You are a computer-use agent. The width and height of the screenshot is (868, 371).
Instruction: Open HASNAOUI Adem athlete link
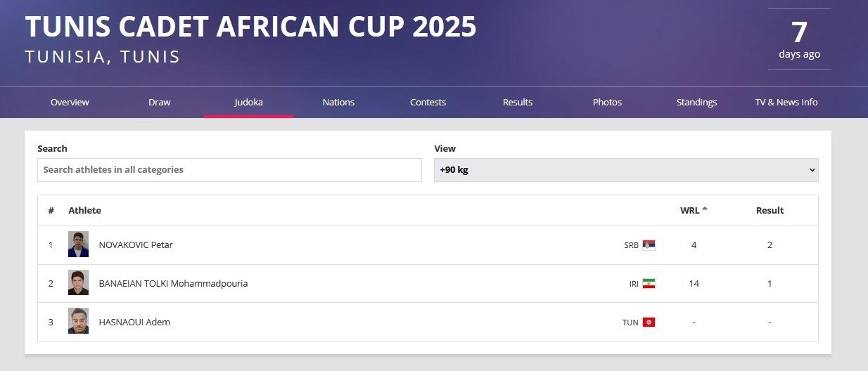pyautogui.click(x=134, y=323)
